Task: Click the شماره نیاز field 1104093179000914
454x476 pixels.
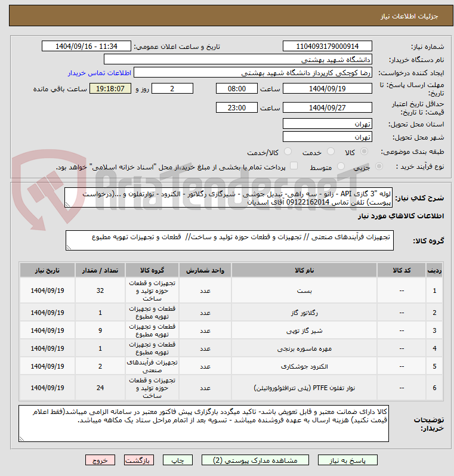Action: point(328,46)
